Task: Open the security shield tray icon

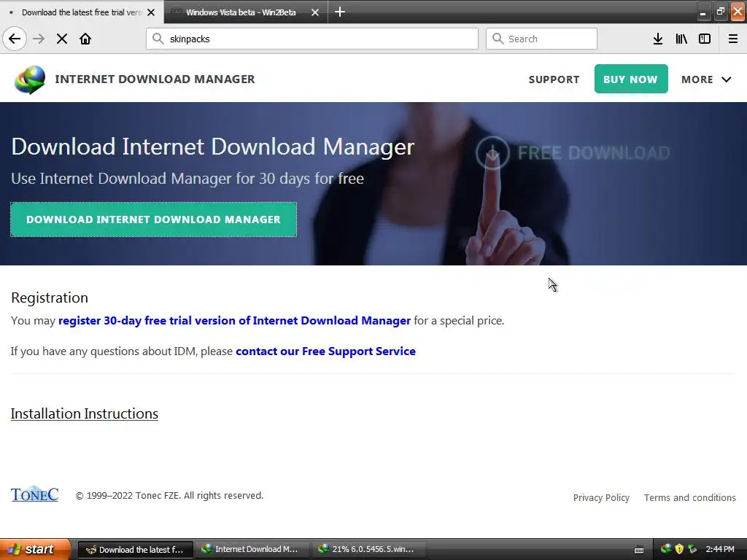Action: 679,549
